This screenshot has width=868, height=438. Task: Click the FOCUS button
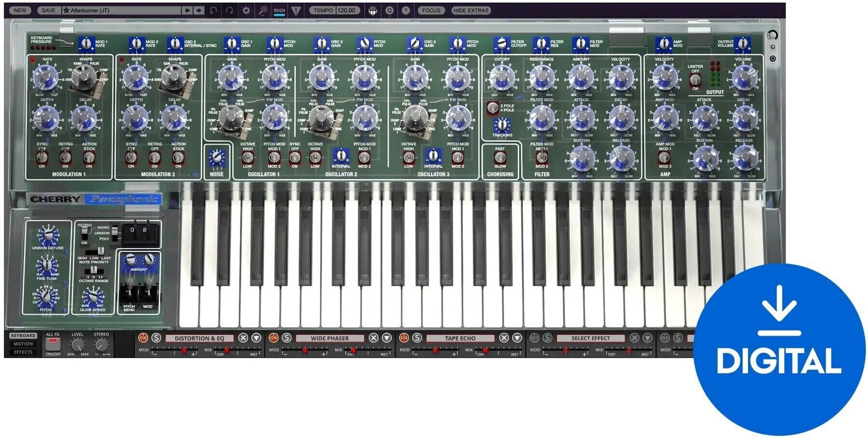pyautogui.click(x=431, y=10)
